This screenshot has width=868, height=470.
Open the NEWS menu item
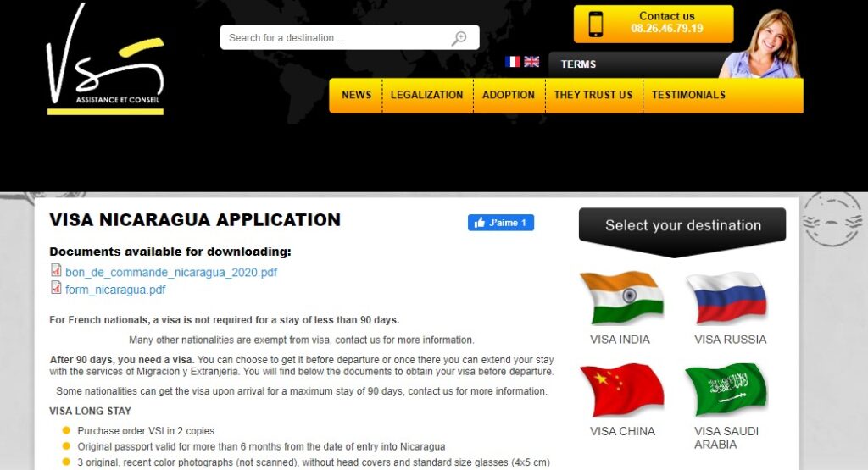pos(357,95)
